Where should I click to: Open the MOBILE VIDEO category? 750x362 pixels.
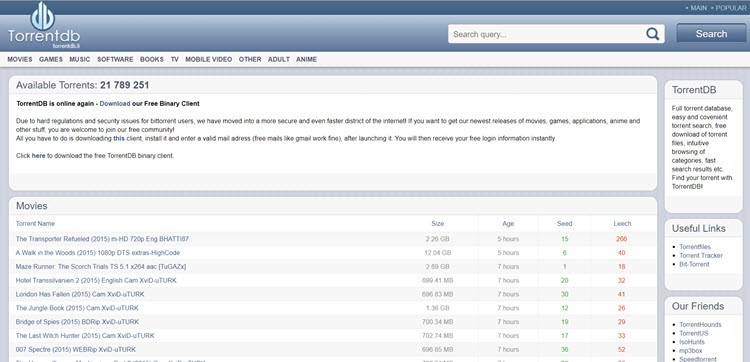[x=209, y=59]
